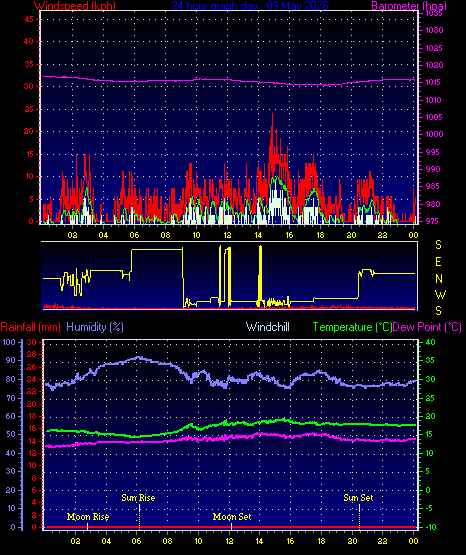Viewport: 466px width, 555px height.
Task: Click the Sun Rise marker label
Action: click(138, 498)
